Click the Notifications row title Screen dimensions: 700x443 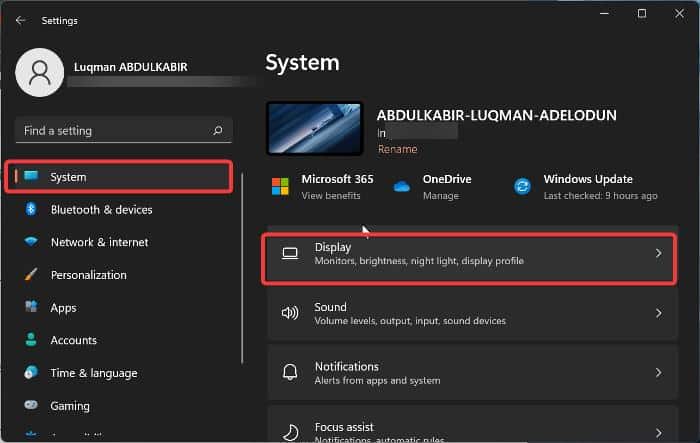coord(347,366)
